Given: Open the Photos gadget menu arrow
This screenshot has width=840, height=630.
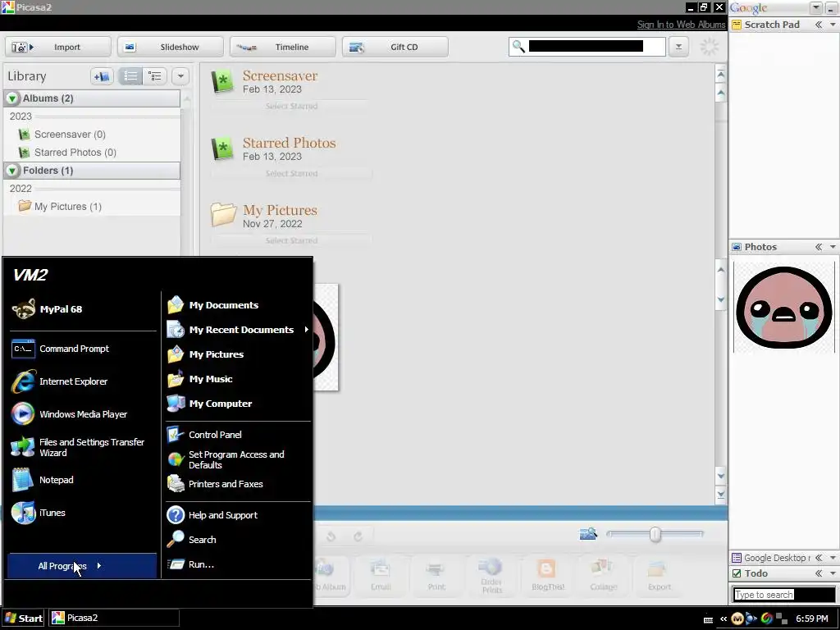Looking at the screenshot, I should [x=833, y=247].
